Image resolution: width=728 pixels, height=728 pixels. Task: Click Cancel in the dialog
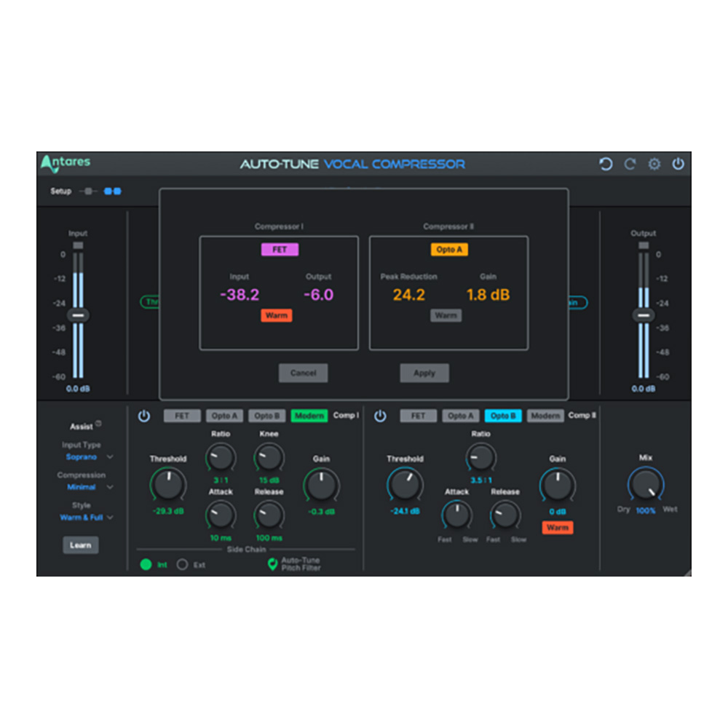303,373
